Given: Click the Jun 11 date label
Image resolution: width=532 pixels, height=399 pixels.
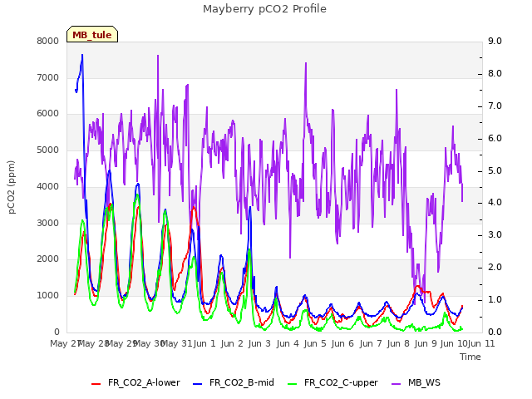Looking at the screenshot, I should click(481, 343).
